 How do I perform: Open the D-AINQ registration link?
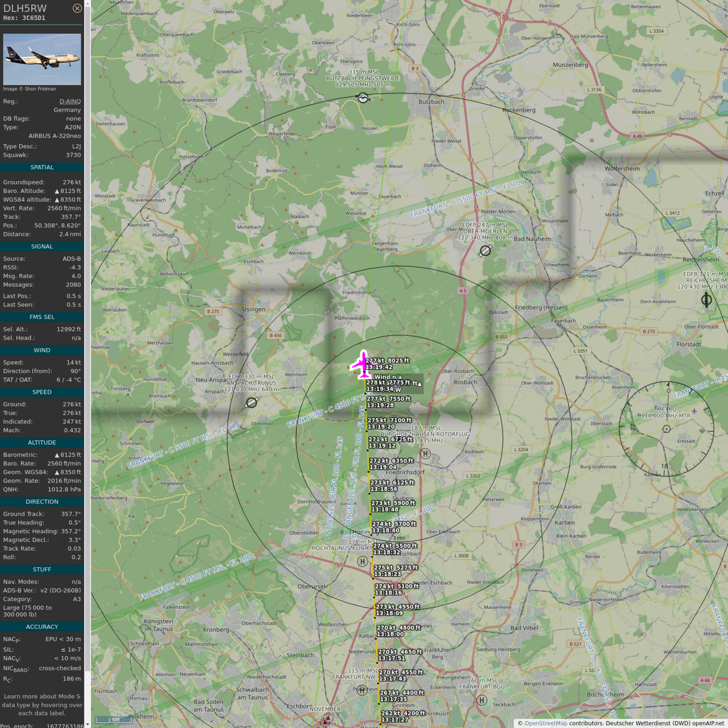70,101
